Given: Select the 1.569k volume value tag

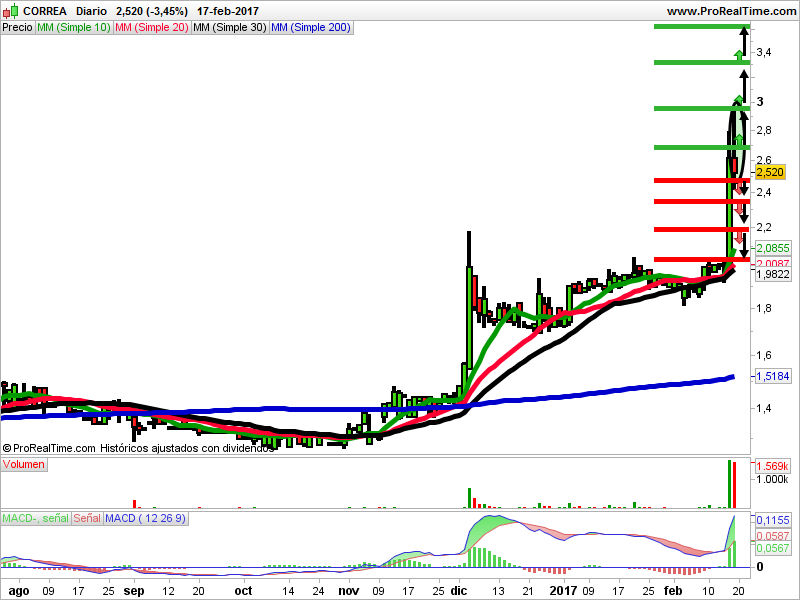Looking at the screenshot, I should click(x=772, y=466).
